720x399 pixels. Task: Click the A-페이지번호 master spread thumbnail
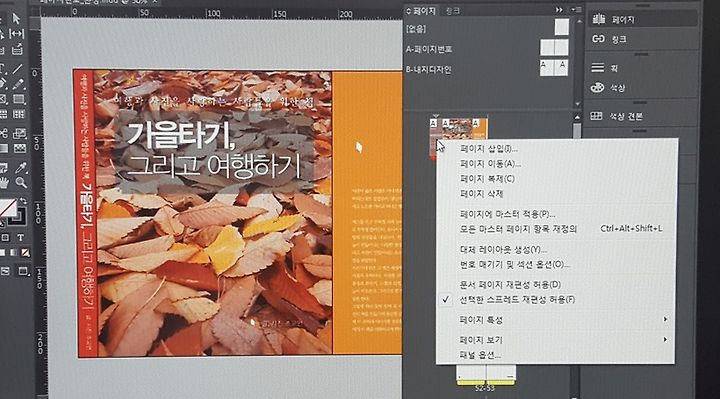(554, 47)
